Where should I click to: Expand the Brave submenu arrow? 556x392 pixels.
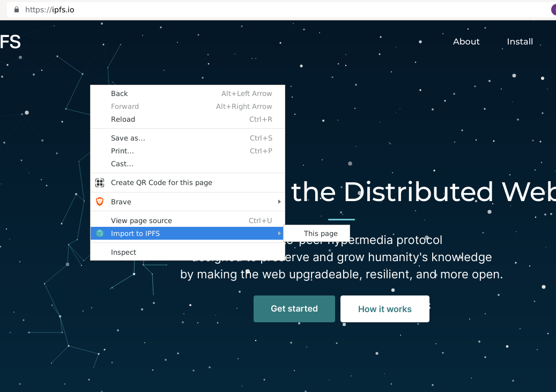pyautogui.click(x=279, y=202)
